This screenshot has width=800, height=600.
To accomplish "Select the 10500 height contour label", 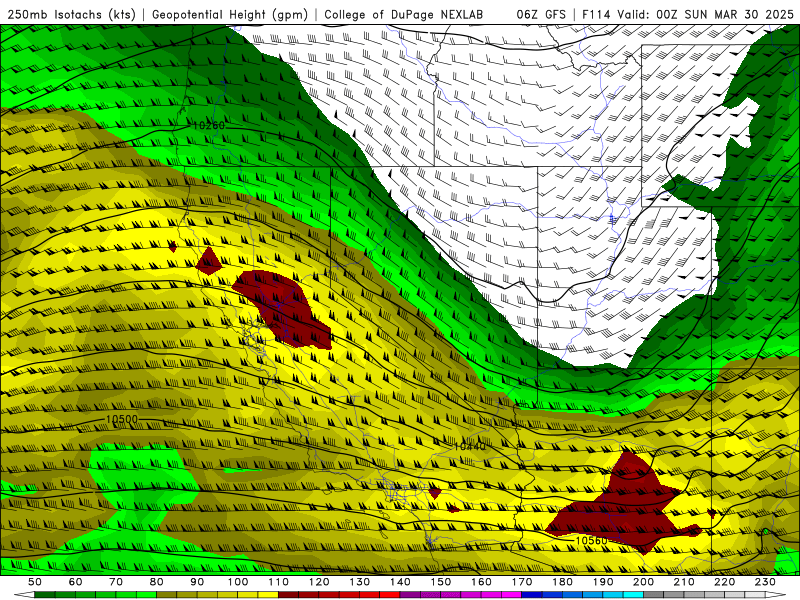I will (x=121, y=419).
